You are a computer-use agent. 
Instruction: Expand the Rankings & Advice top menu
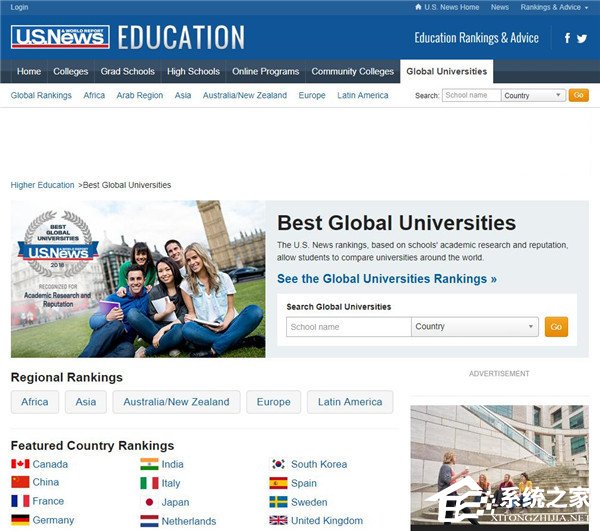(554, 7)
